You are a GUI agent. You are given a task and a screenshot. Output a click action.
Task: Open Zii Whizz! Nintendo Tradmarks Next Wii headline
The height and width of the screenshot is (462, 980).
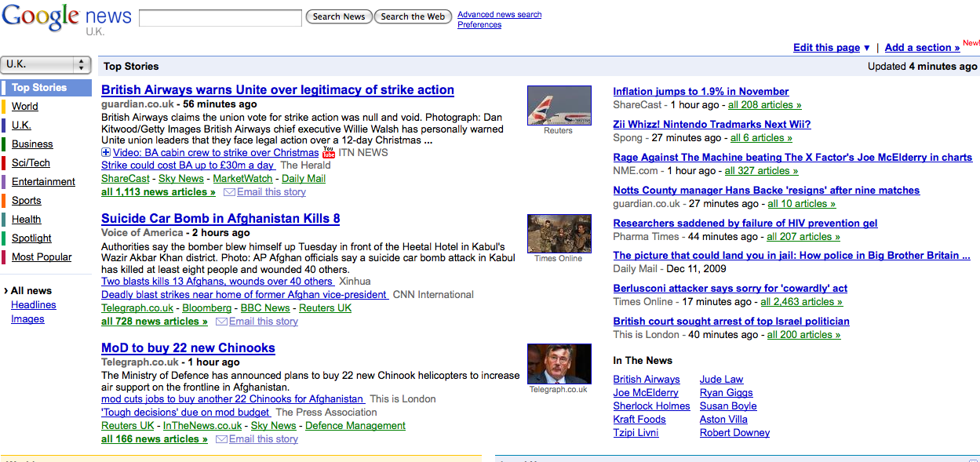click(x=712, y=125)
